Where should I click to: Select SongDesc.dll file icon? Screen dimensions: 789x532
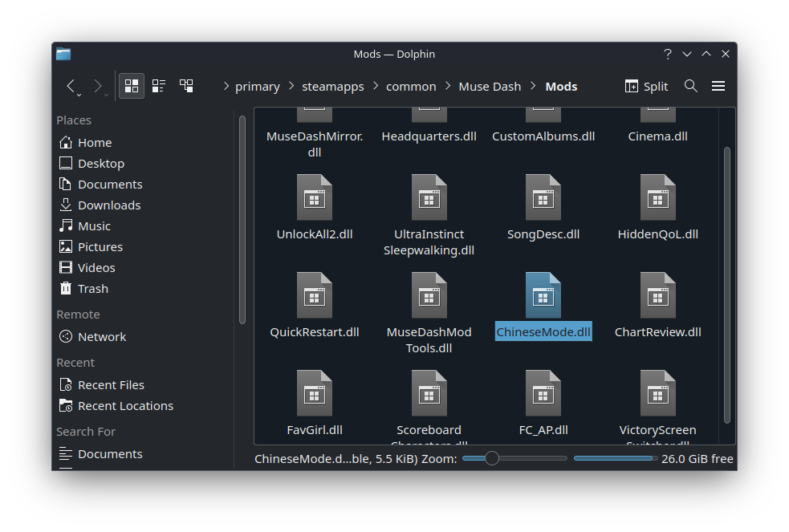point(543,197)
